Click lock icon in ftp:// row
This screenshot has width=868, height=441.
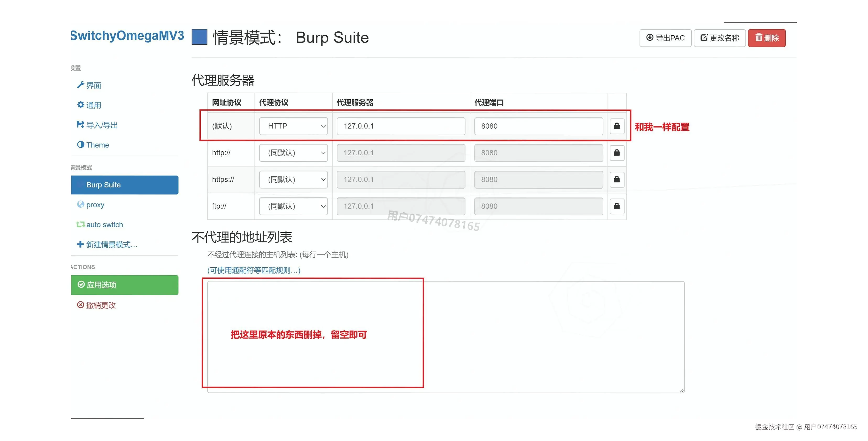pyautogui.click(x=617, y=206)
